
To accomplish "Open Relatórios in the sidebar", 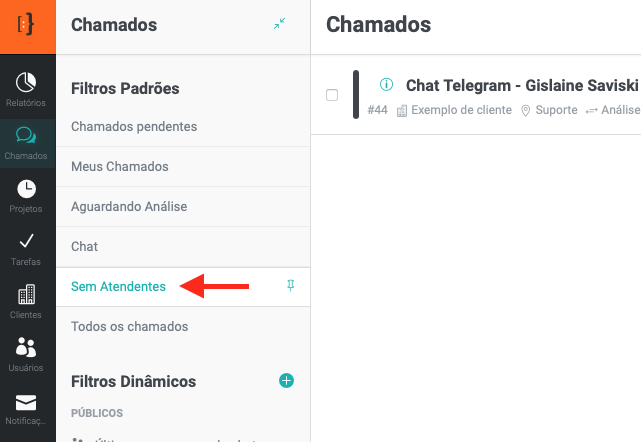I will click(x=27, y=86).
